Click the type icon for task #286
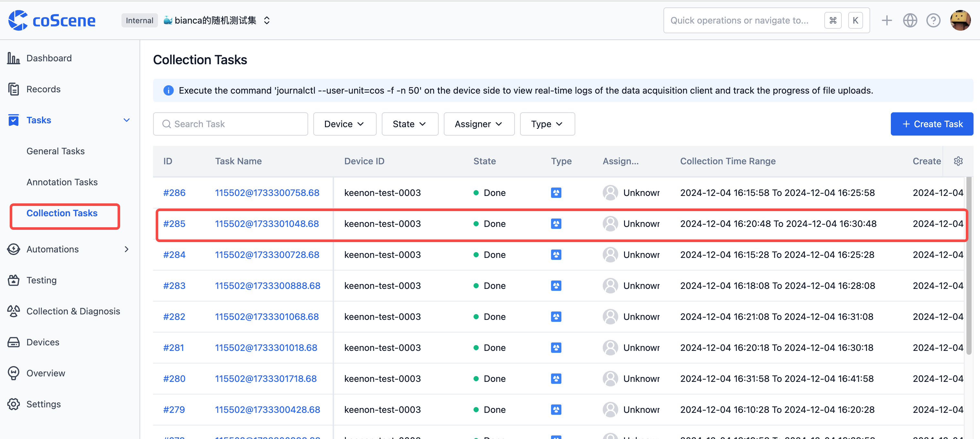Viewport: 980px width, 439px height. pyautogui.click(x=556, y=193)
